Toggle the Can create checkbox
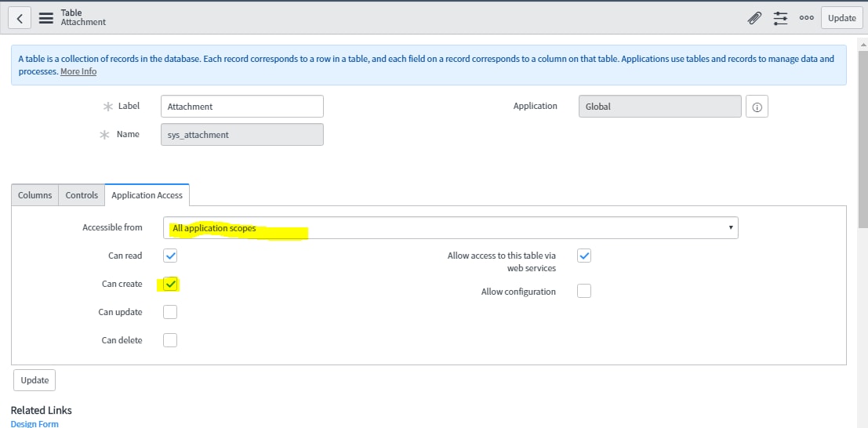Viewport: 868px width, 428px height. (x=170, y=284)
